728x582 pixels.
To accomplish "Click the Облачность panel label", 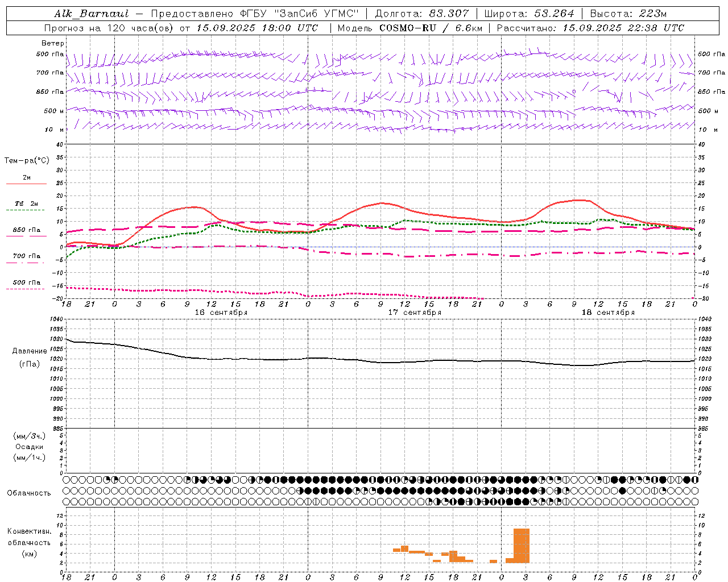I will 29,493.
